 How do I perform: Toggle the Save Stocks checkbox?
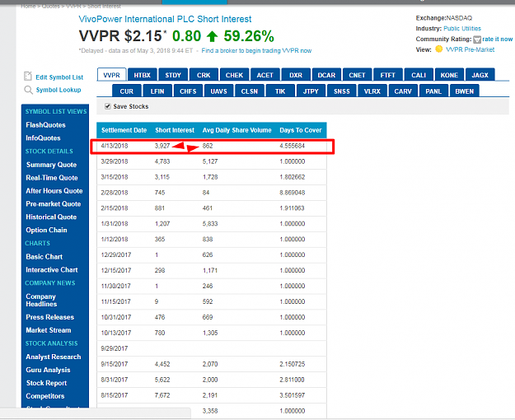(107, 106)
